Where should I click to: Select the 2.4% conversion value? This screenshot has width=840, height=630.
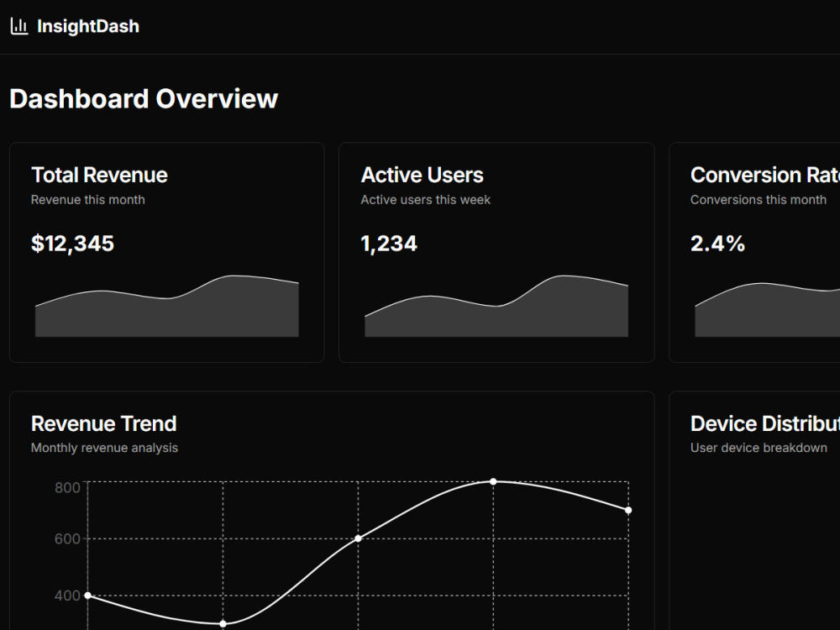717,244
